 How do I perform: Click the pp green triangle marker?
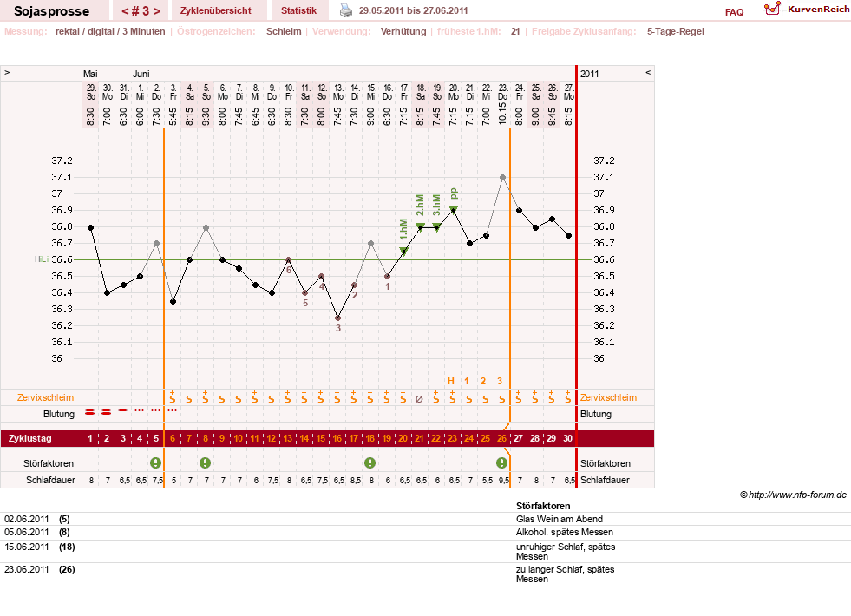point(453,209)
